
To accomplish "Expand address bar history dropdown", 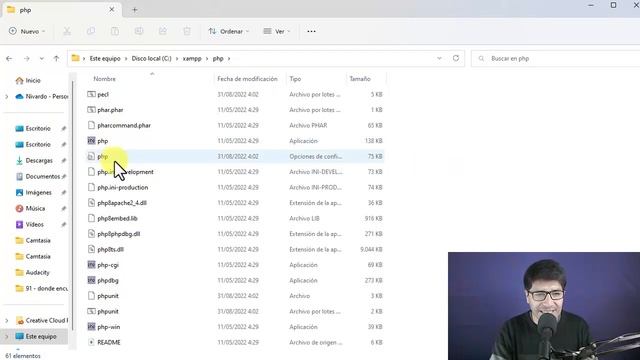I will [x=439, y=58].
